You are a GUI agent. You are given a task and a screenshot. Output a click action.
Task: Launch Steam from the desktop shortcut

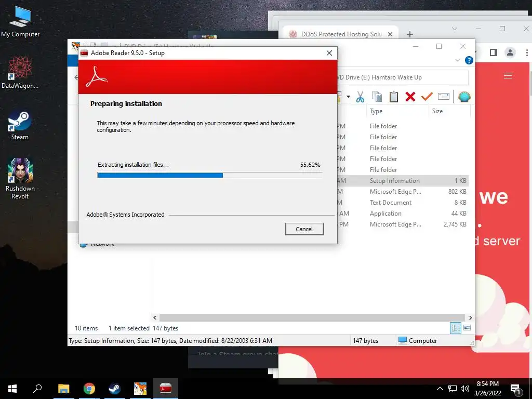20,125
